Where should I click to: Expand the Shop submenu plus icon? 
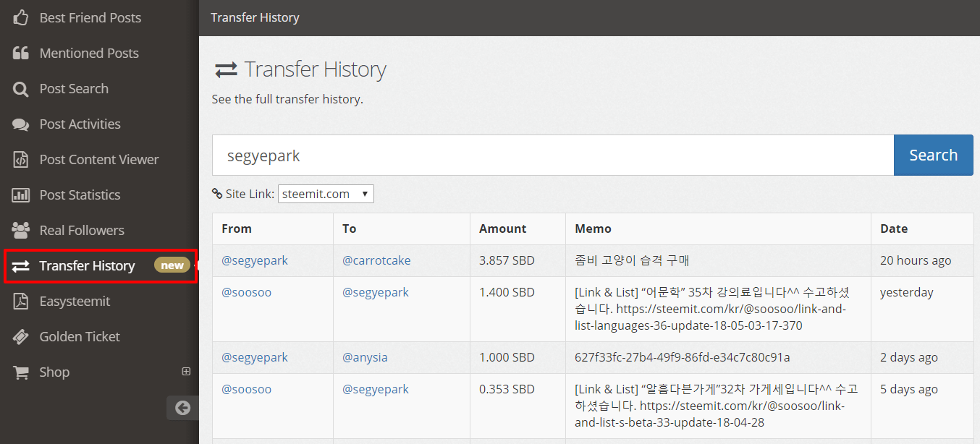186,372
